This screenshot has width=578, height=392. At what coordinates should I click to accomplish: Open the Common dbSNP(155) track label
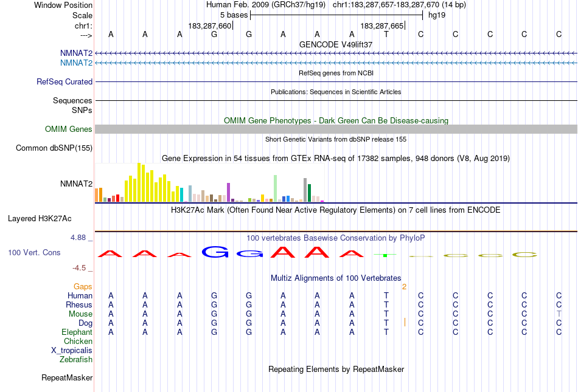pyautogui.click(x=54, y=148)
